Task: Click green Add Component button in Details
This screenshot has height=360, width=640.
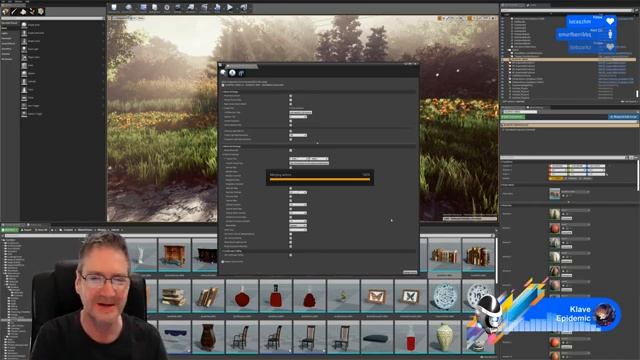Action: [x=513, y=117]
